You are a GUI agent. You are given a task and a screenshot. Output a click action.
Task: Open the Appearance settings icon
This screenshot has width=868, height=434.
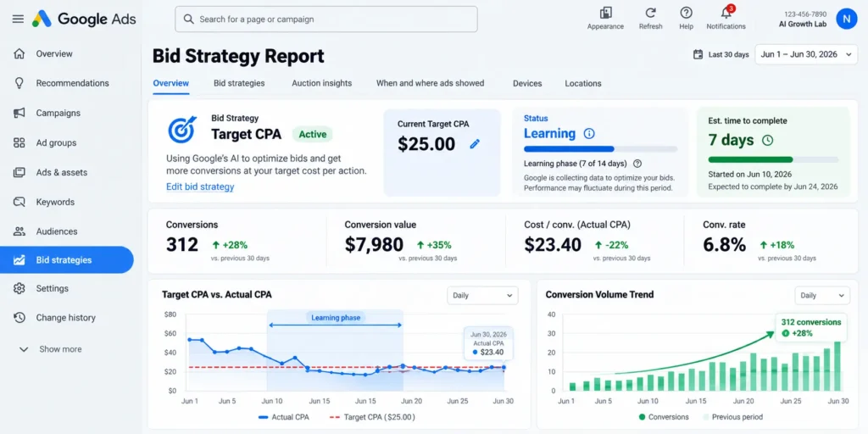point(605,13)
